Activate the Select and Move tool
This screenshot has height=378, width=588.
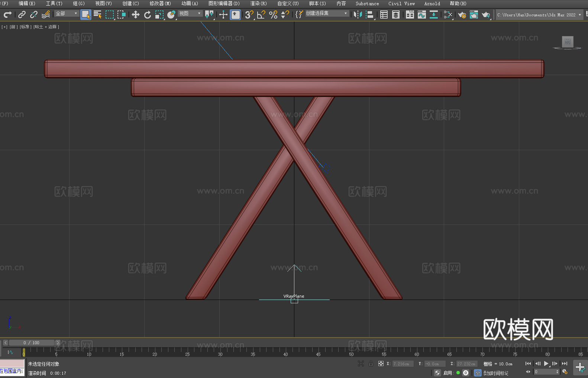click(136, 14)
